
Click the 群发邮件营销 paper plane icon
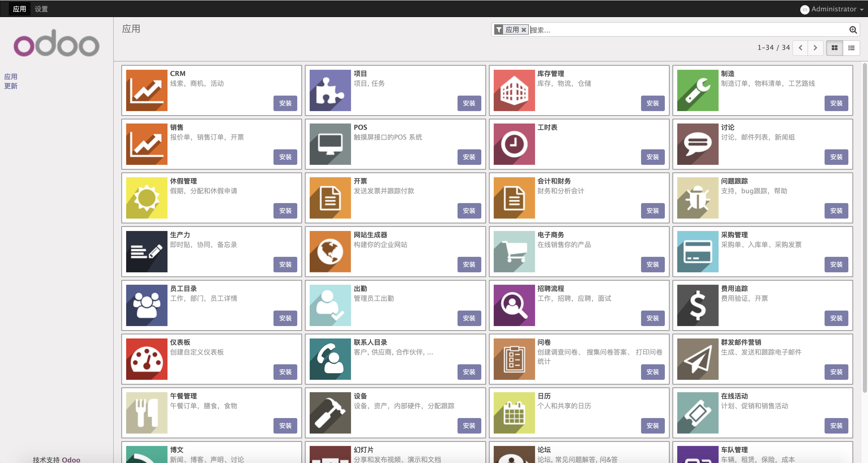[x=697, y=359]
